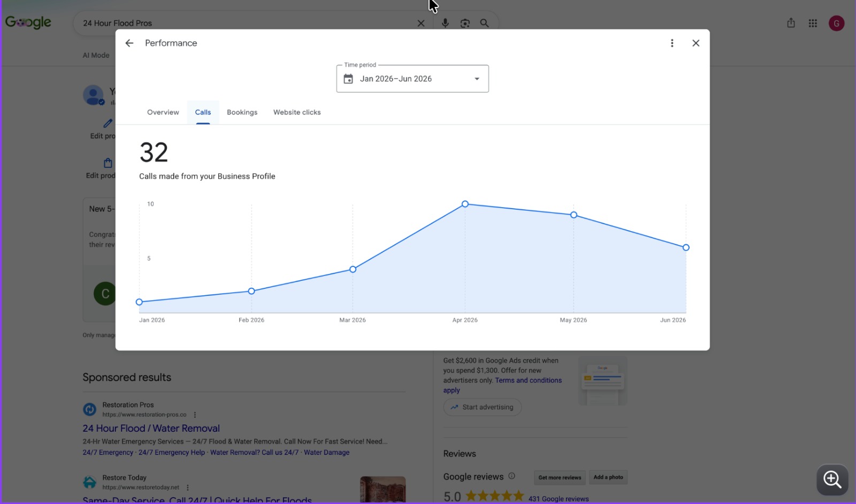Image resolution: width=856 pixels, height=504 pixels.
Task: Open 431 Google reviews link
Action: [559, 499]
